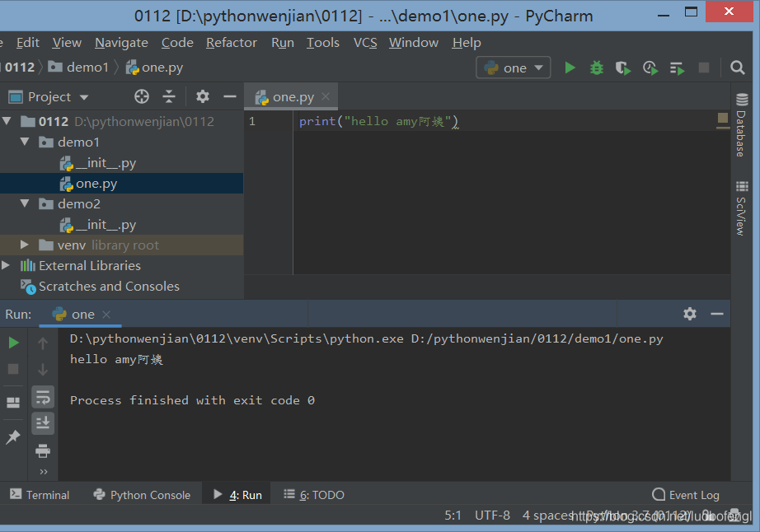
Task: Click the inspection warning marker in editor
Action: tap(723, 117)
